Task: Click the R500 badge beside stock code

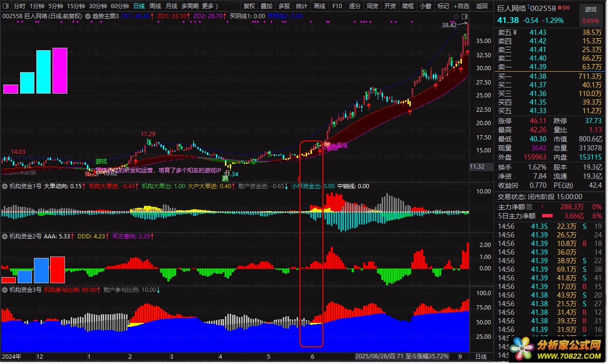Action: 564,8
